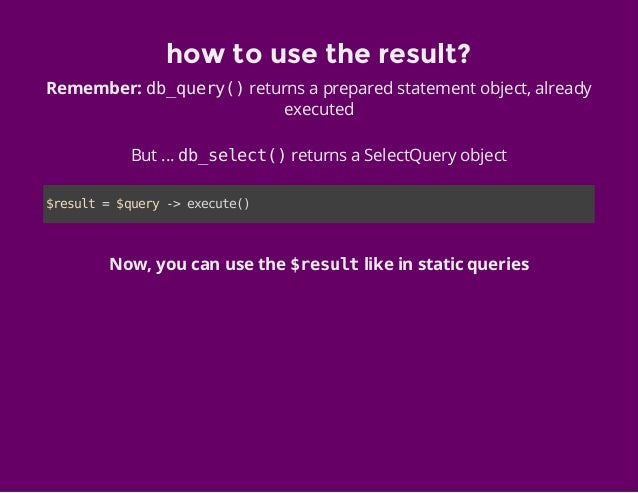This screenshot has width=638, height=493.
Task: Click the -> arrow operator in code
Action: 173,203
